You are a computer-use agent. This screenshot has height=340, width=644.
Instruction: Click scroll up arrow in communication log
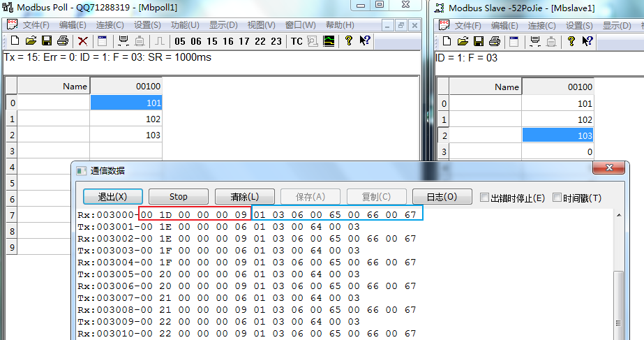(x=619, y=215)
